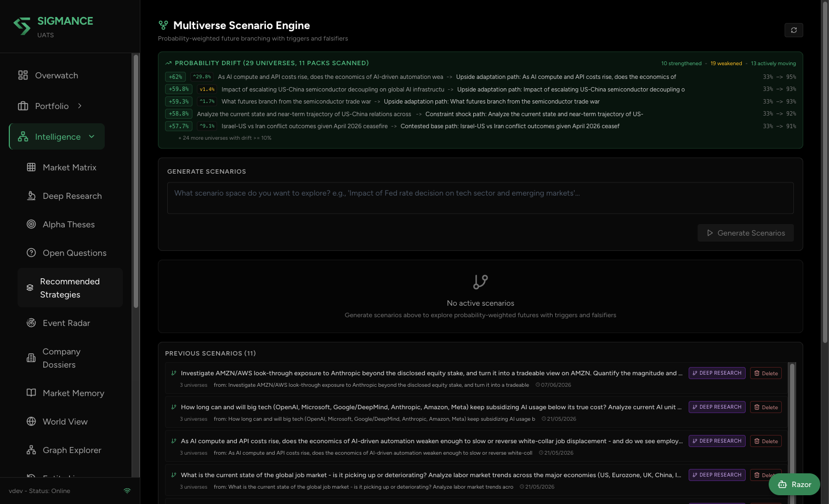
Task: Click '13 actively moving' summary text
Action: 773,64
